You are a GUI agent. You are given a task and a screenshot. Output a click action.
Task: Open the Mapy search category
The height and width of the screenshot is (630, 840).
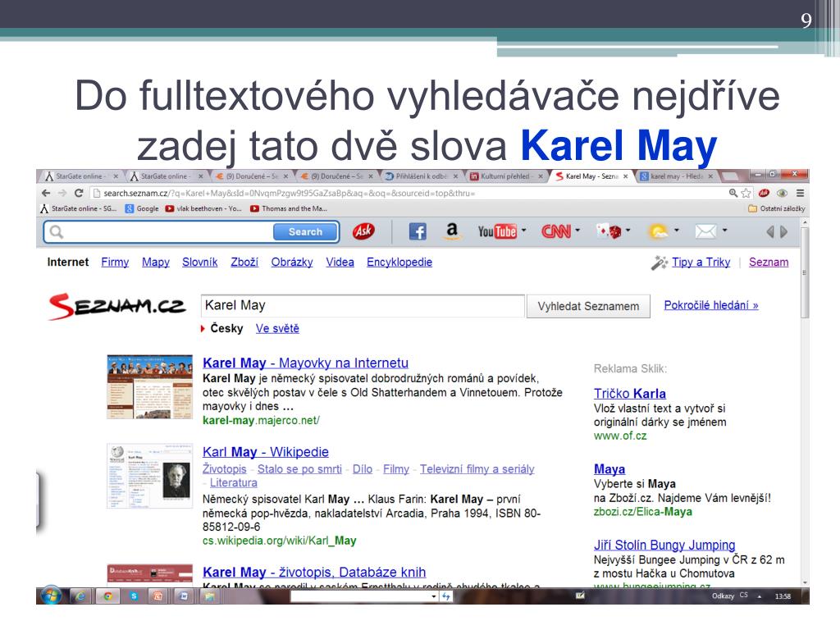155,262
